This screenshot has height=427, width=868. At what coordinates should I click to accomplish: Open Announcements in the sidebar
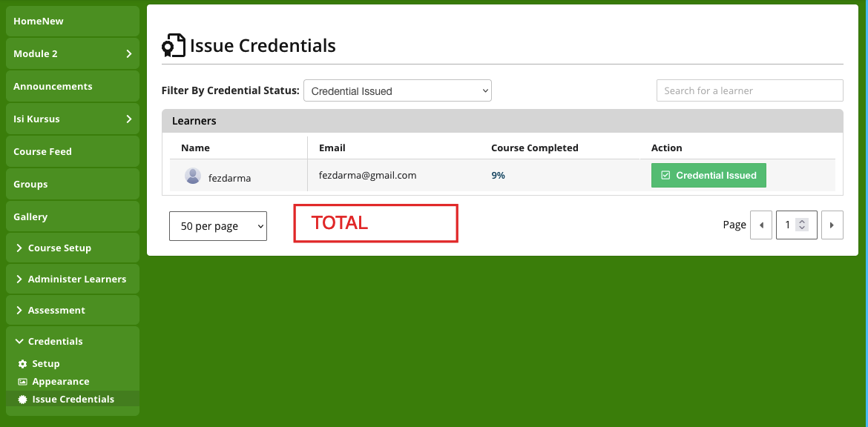73,86
